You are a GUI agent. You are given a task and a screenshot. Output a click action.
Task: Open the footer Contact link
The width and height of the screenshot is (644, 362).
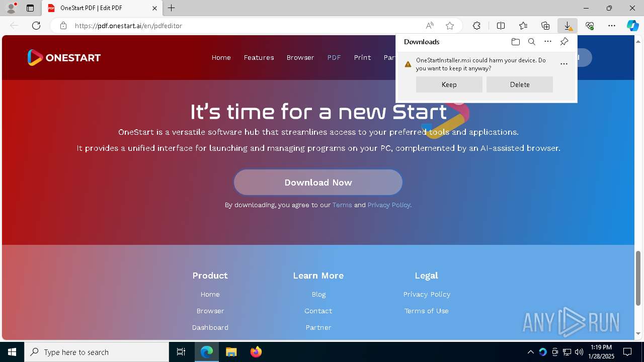(318, 311)
